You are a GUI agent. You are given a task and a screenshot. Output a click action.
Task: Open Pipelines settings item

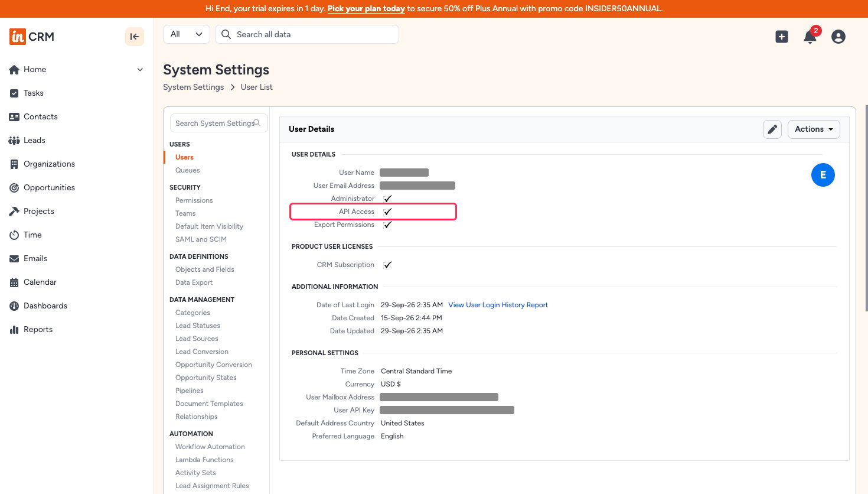pos(190,391)
